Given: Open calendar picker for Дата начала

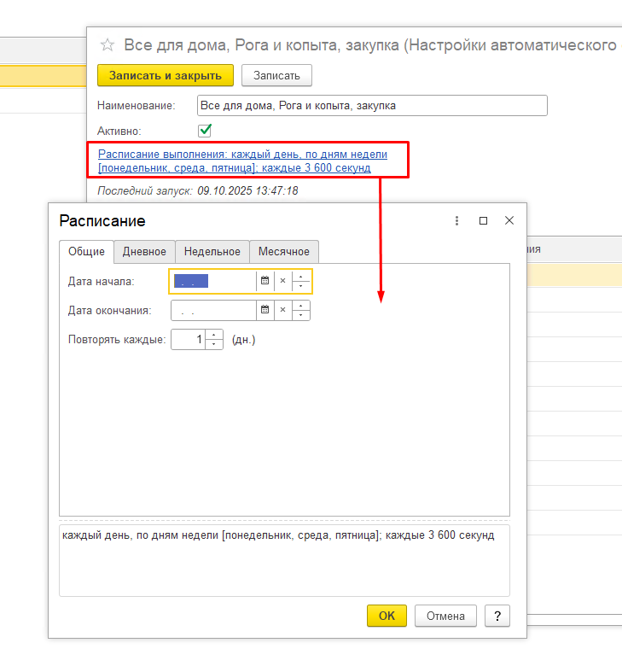Looking at the screenshot, I should 264,281.
